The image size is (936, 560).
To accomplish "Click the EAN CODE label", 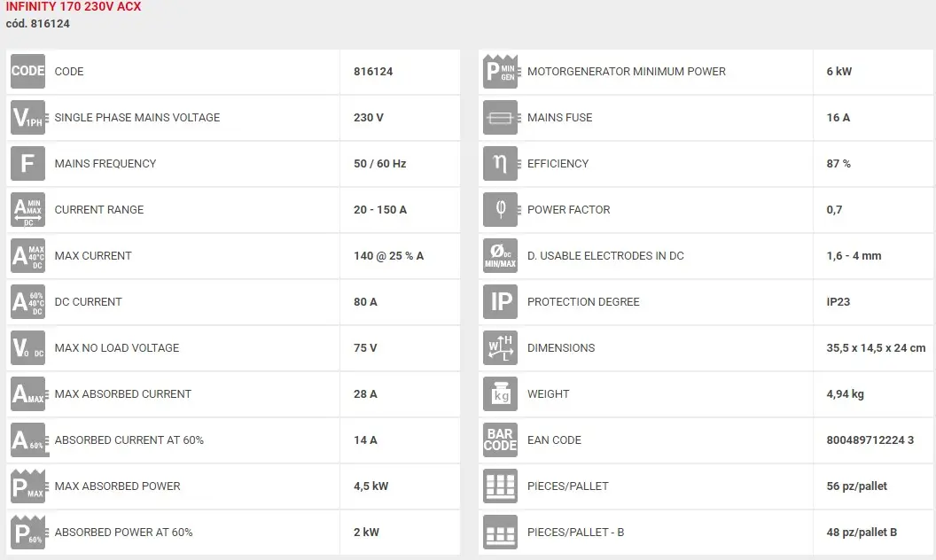I will pos(554,440).
